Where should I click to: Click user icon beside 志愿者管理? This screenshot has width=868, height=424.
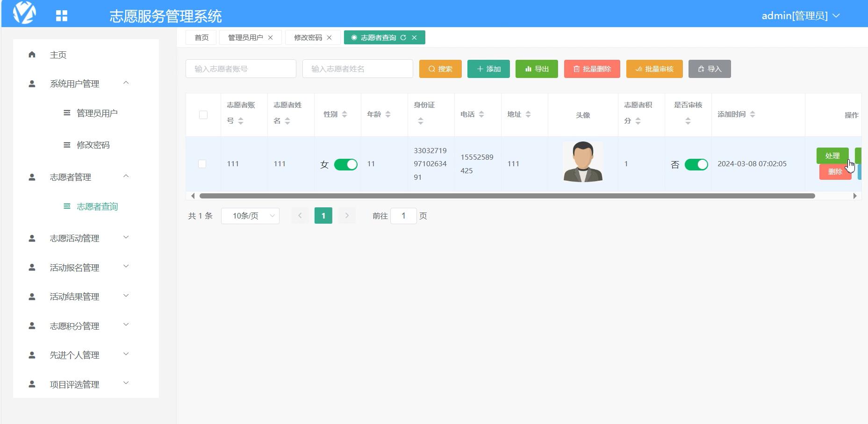point(32,177)
